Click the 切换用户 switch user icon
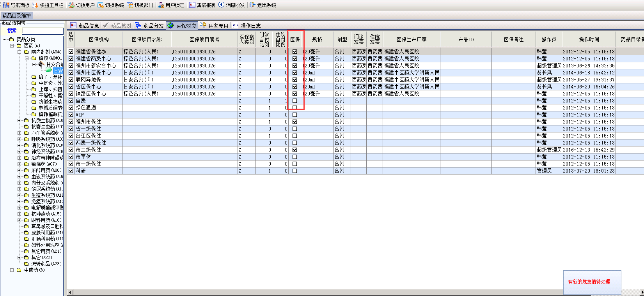Viewport: 644px width, 296px height. click(71, 5)
